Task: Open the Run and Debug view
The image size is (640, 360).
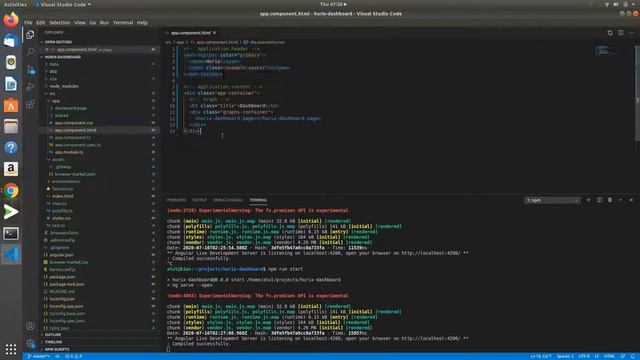Action: point(30,87)
